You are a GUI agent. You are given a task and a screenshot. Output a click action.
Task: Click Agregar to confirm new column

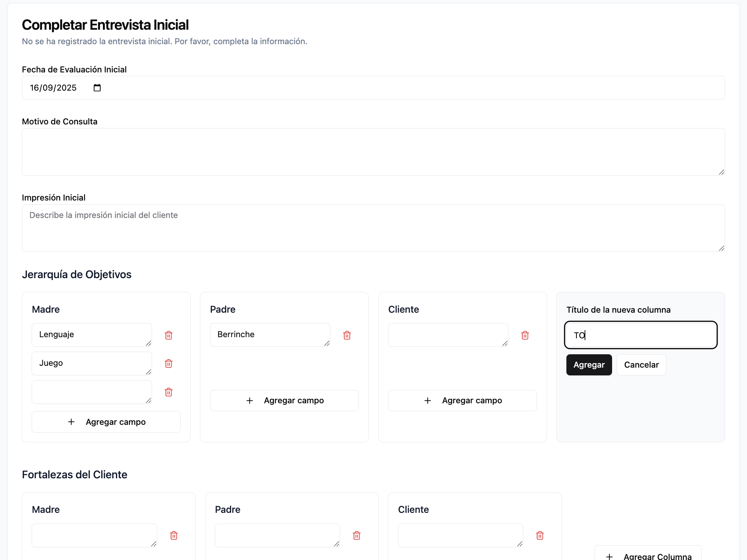pos(589,365)
